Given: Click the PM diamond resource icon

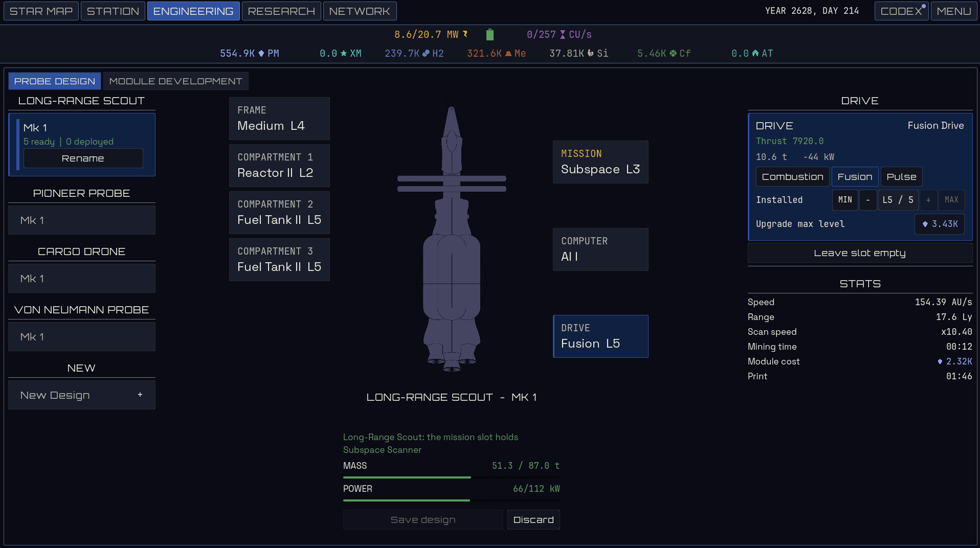Looking at the screenshot, I should (x=261, y=53).
